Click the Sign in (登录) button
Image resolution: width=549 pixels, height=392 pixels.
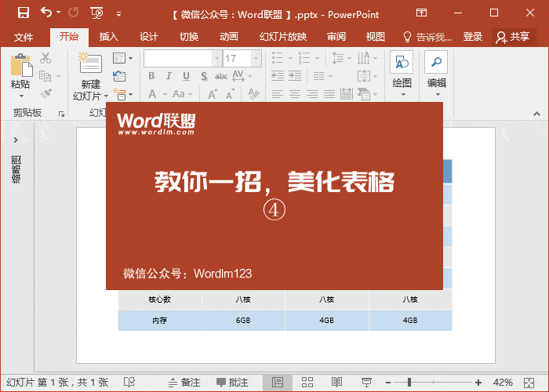tap(473, 37)
